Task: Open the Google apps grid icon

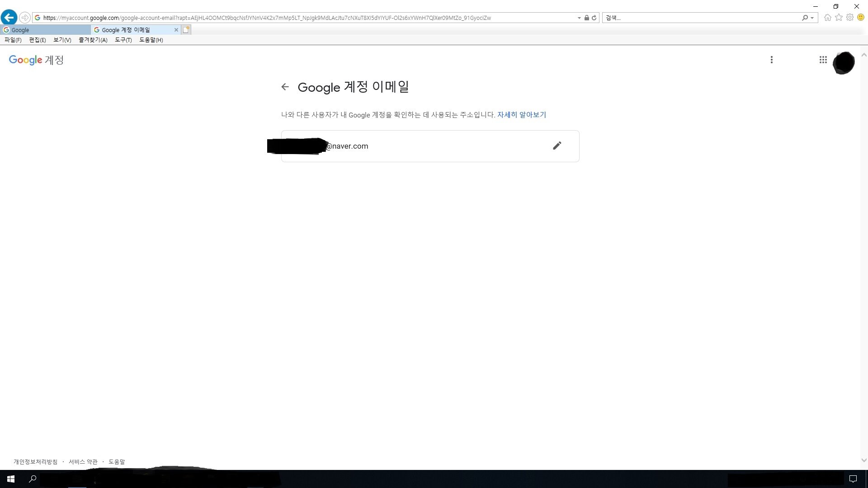Action: coord(823,60)
